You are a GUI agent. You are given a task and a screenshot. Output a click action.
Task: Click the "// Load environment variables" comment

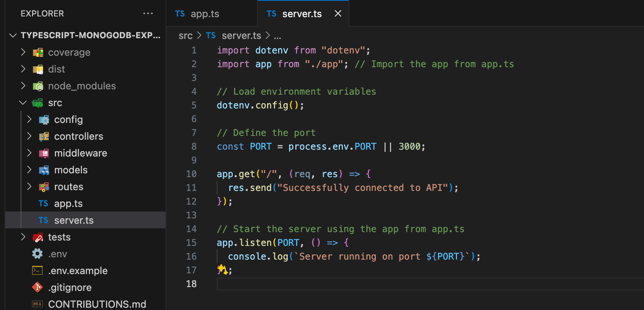point(296,91)
